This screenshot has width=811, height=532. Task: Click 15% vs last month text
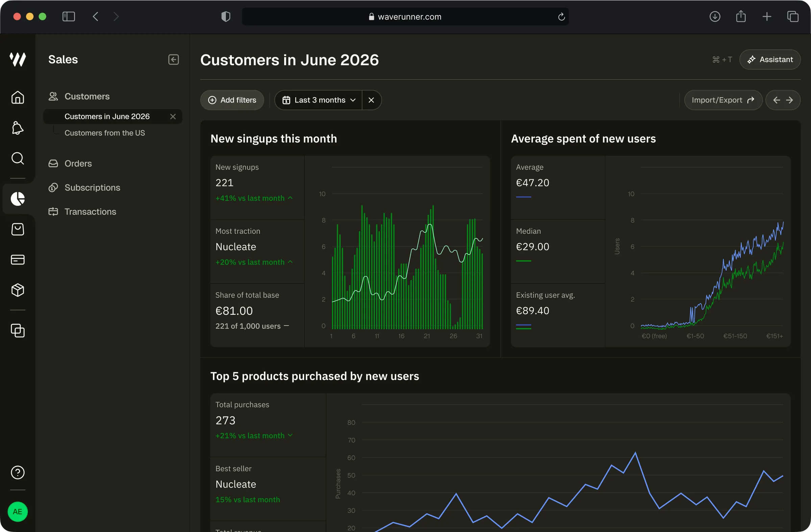[x=248, y=500]
